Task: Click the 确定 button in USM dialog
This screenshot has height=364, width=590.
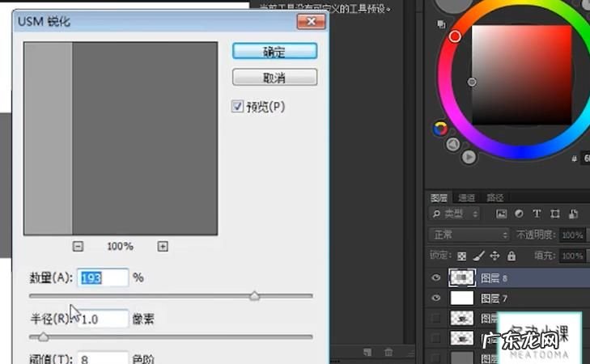Action: point(274,51)
